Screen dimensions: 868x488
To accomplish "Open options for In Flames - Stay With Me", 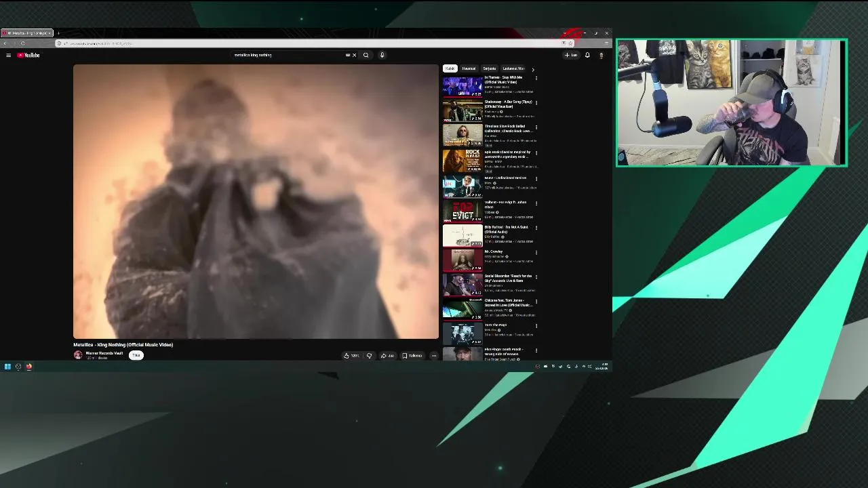I will coord(536,79).
